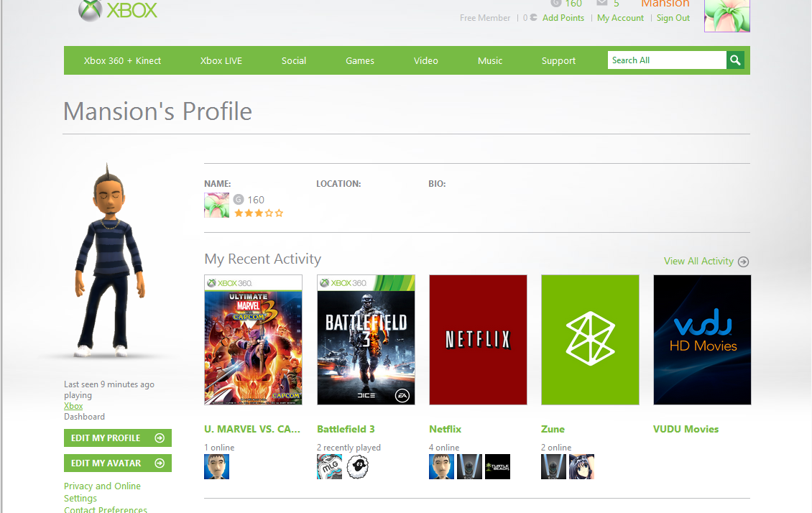Open the Netflix tile
The width and height of the screenshot is (812, 513).
[478, 340]
